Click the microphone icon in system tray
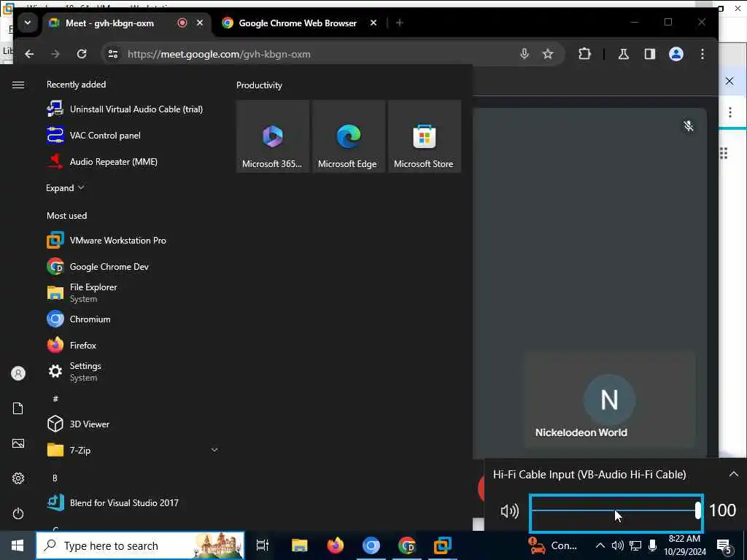This screenshot has width=747, height=560. (653, 545)
